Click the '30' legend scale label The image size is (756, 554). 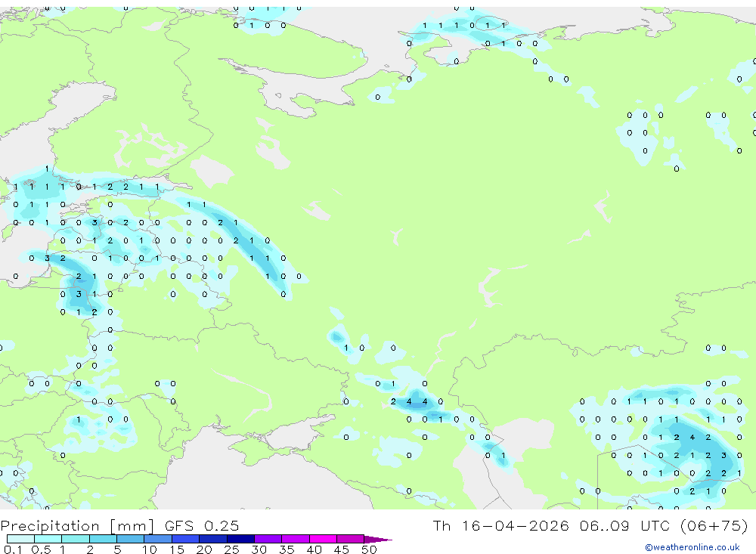[259, 549]
